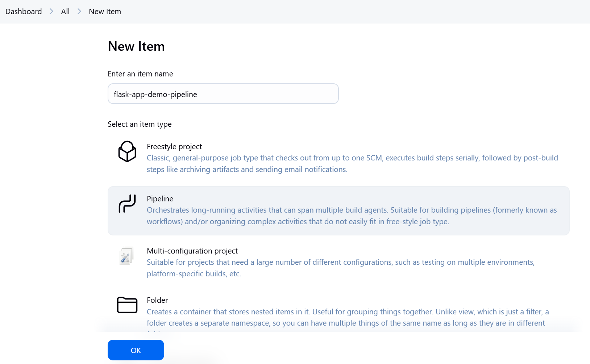The image size is (590, 364).
Task: Select the Multi-configuration project title
Action: pos(192,251)
